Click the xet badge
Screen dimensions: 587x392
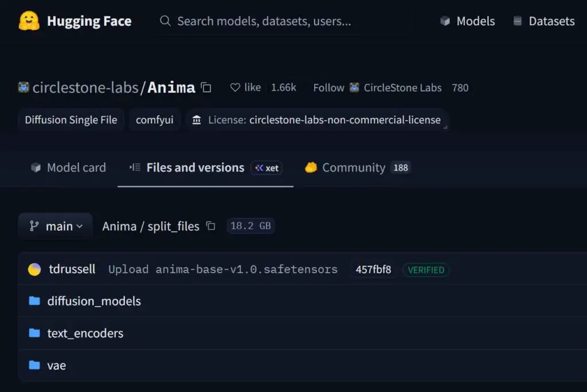[267, 168]
